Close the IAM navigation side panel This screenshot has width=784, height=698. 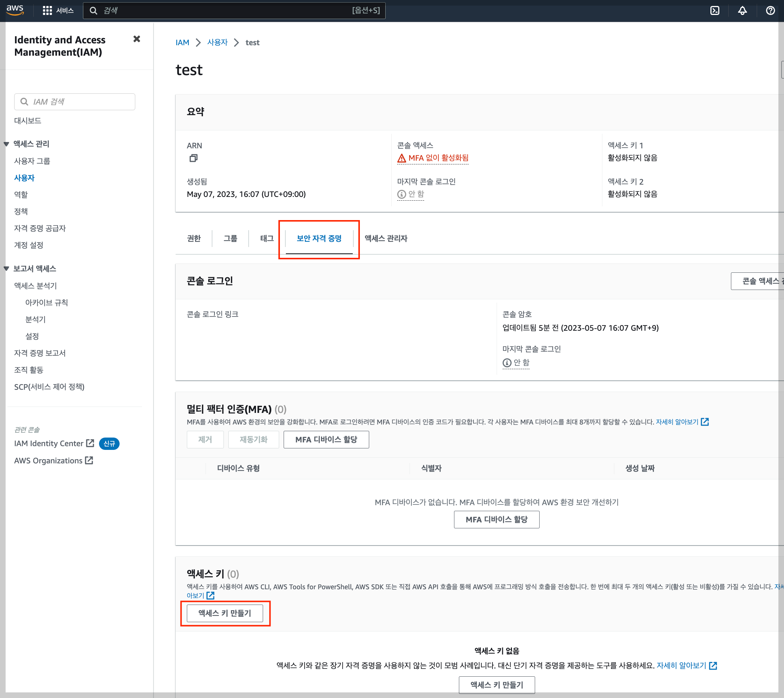tap(136, 39)
